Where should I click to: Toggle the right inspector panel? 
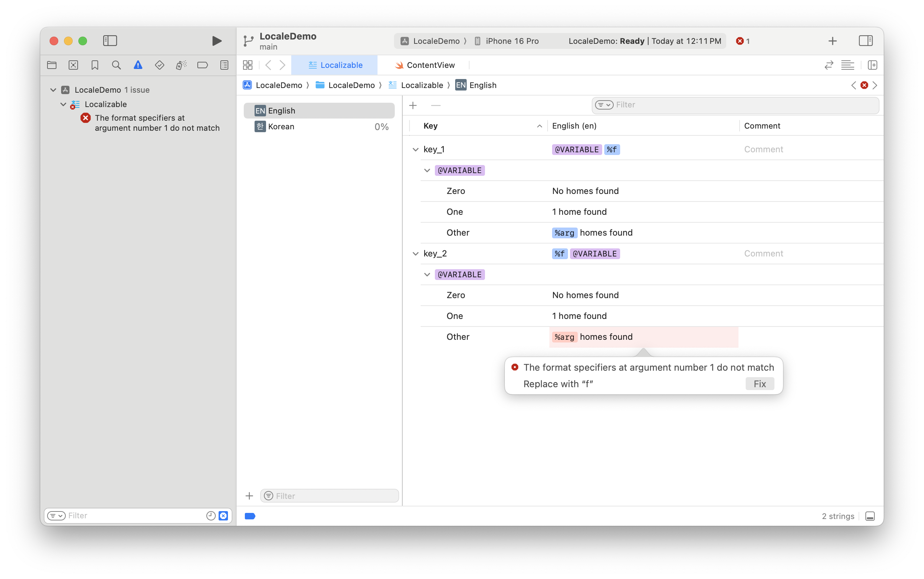pos(865,41)
